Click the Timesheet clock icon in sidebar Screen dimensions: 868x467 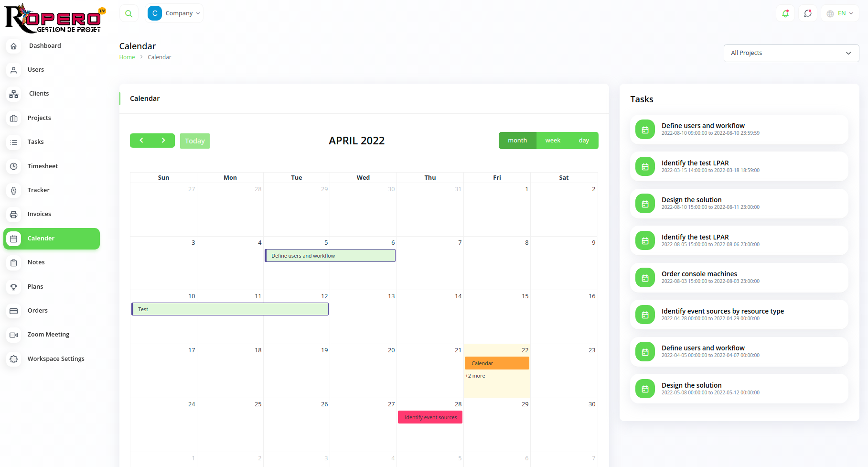coord(14,166)
